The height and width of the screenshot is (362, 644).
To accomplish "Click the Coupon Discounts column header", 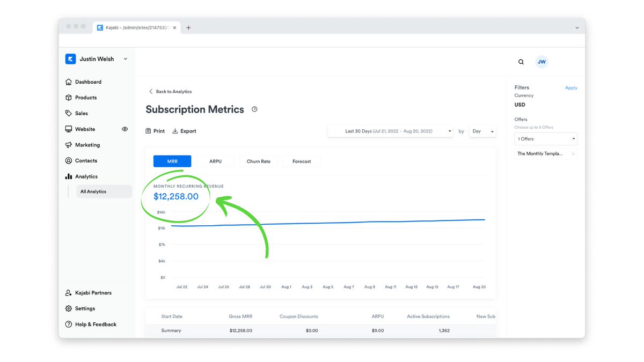I will tap(299, 316).
